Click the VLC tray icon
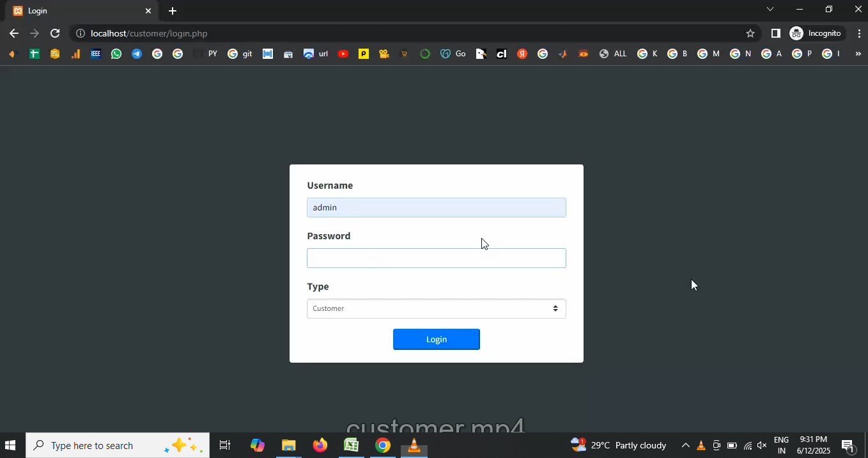The image size is (868, 458). [701, 445]
